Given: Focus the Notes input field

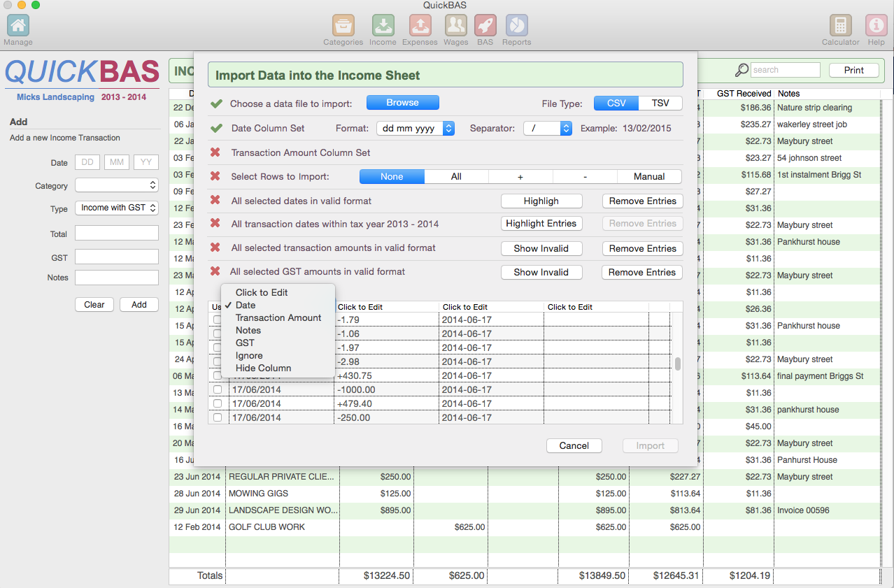Looking at the screenshot, I should click(117, 278).
